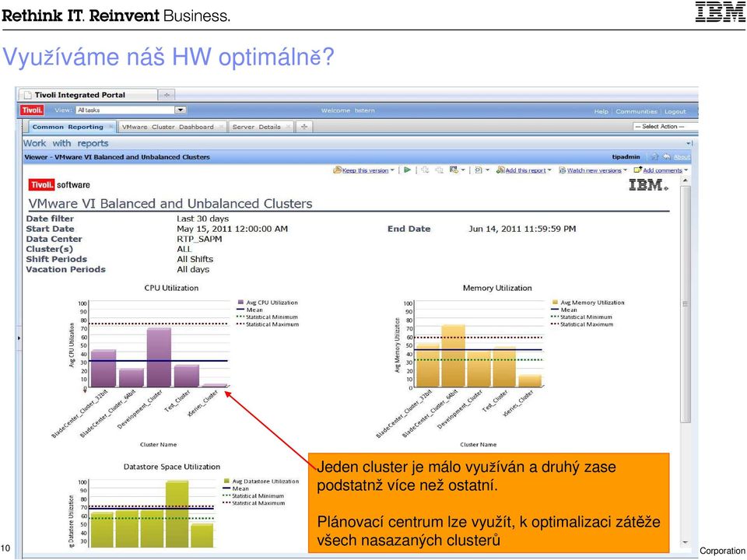The image size is (747, 560).
Task: Select the Tivoli Integrated Portal browser tab
Action: tap(89, 95)
